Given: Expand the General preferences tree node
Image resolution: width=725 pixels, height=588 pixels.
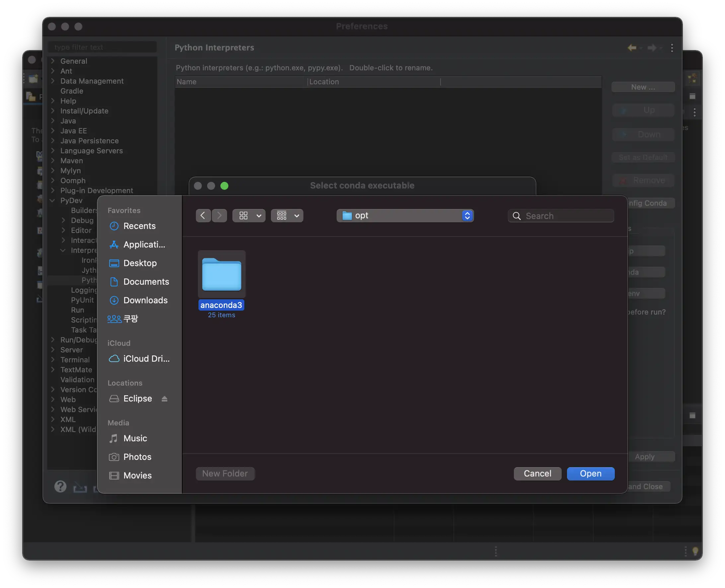Looking at the screenshot, I should click(53, 61).
